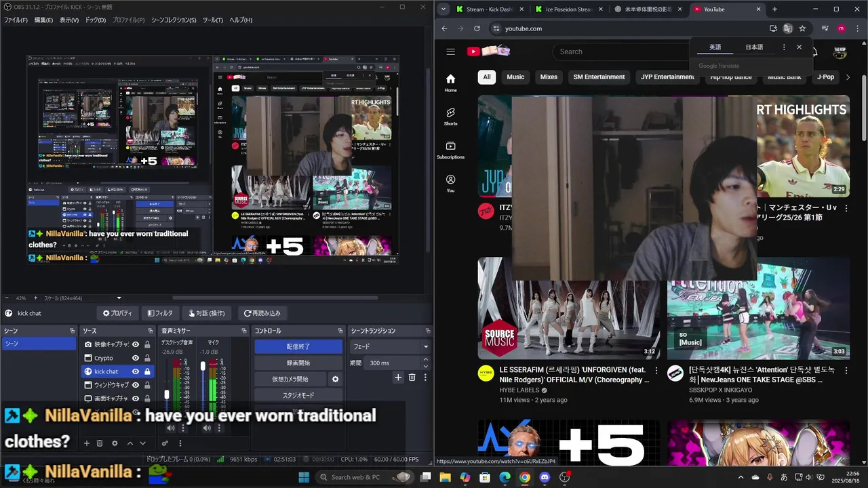868x488 pixels.
Task: Select the ウィンドウキャプチャ source row
Action: pos(117,385)
